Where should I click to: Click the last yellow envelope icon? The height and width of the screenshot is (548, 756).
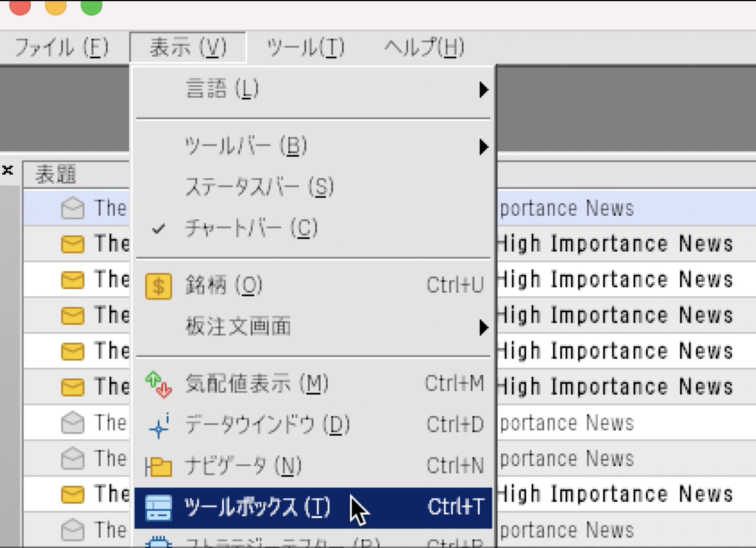click(72, 494)
